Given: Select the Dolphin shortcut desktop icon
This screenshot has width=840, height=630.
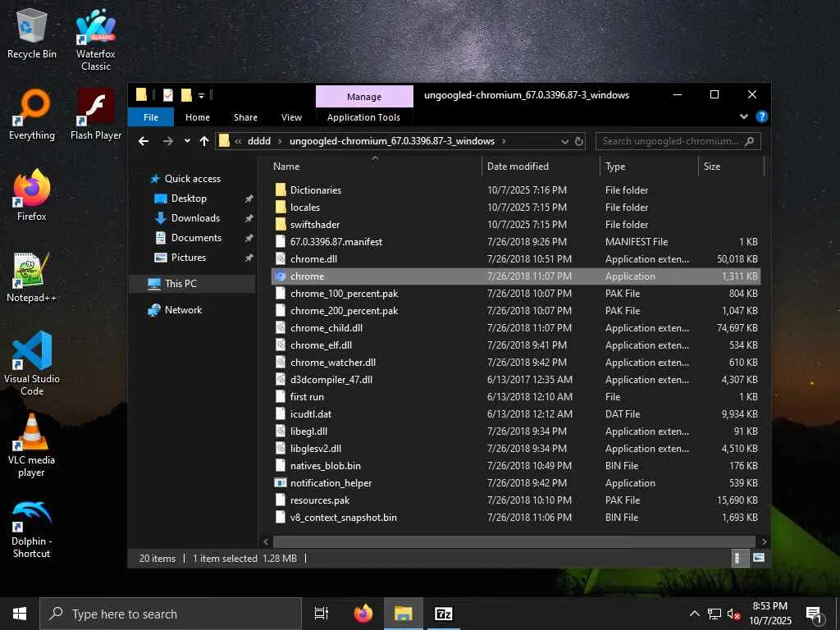Looking at the screenshot, I should (x=32, y=529).
